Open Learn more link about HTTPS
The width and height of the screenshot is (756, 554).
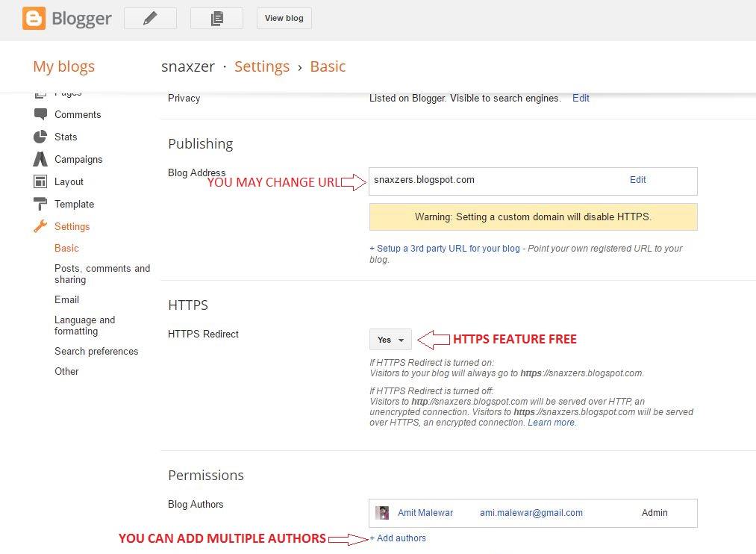click(x=551, y=423)
